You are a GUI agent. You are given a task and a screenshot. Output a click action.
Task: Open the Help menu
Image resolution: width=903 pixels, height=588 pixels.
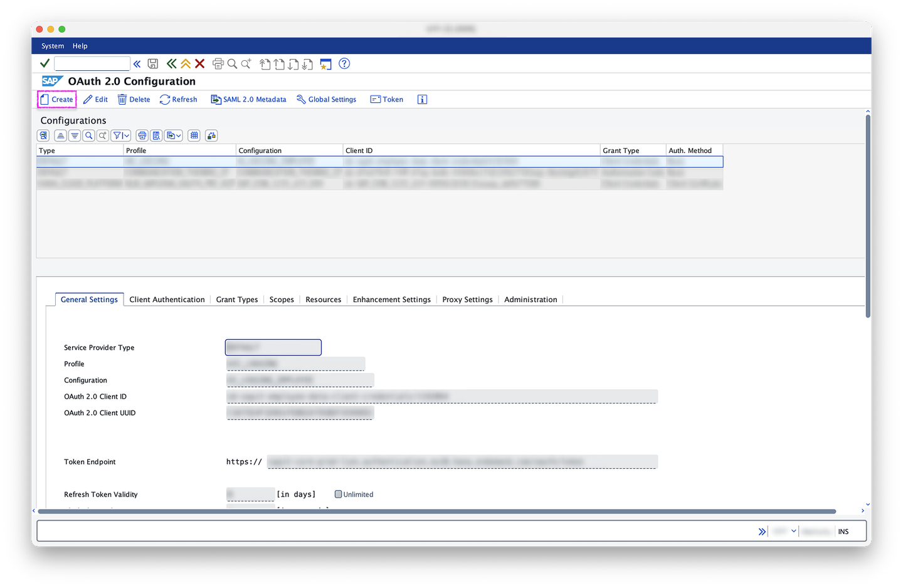click(80, 46)
